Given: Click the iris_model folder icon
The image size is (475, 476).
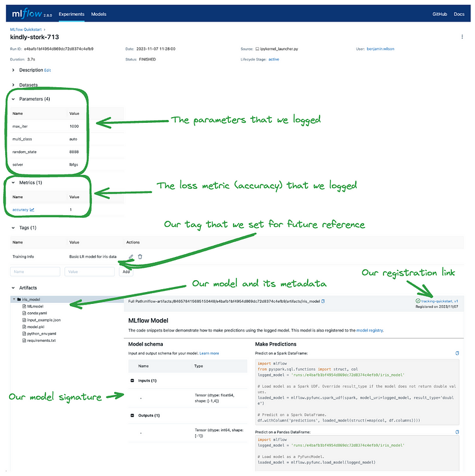Looking at the screenshot, I should tap(19, 299).
